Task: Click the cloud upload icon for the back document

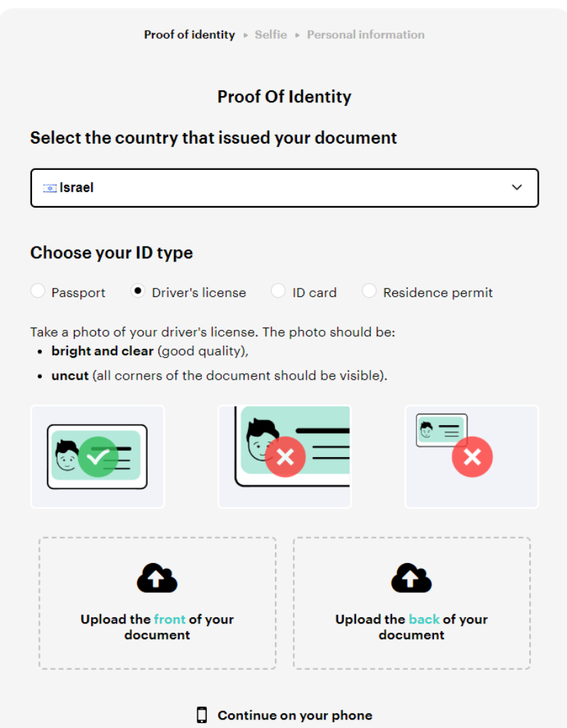Action: (x=411, y=577)
